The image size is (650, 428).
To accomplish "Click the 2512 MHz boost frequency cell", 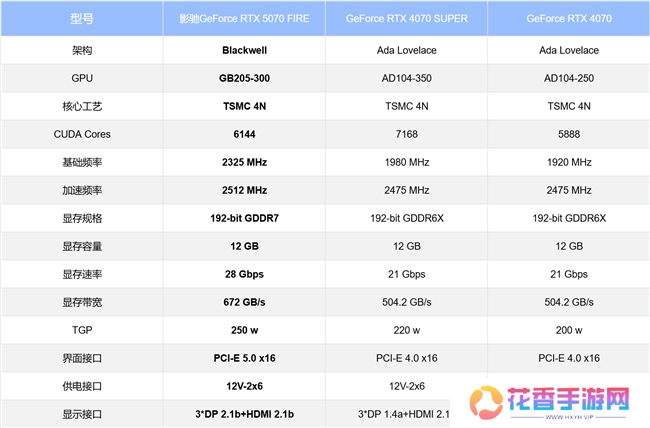I will tap(244, 190).
